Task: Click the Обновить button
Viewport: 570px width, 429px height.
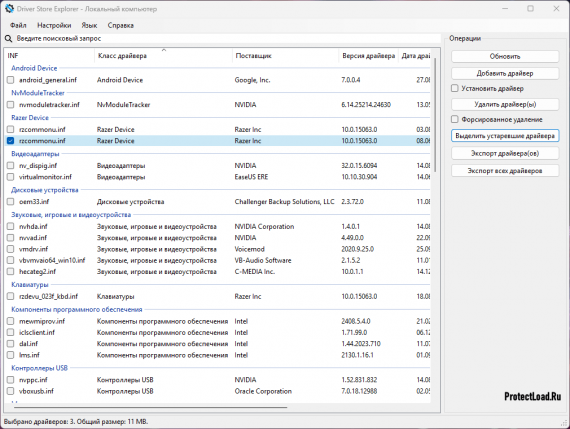Action: [x=505, y=56]
